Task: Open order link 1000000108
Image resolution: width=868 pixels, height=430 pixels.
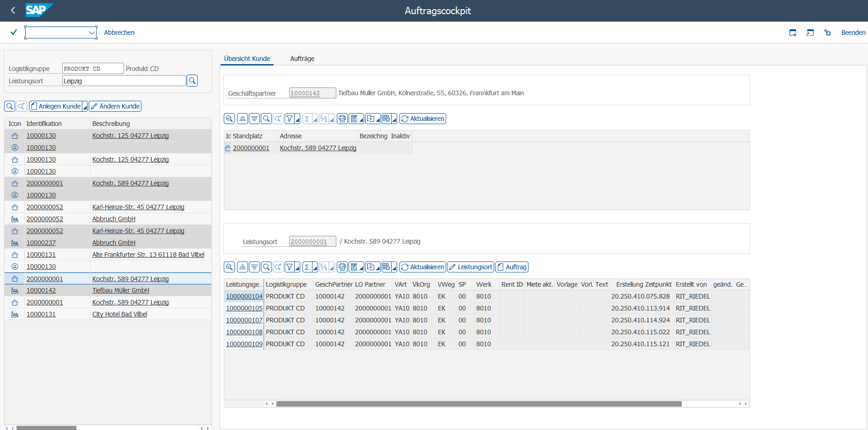Action: click(x=244, y=332)
